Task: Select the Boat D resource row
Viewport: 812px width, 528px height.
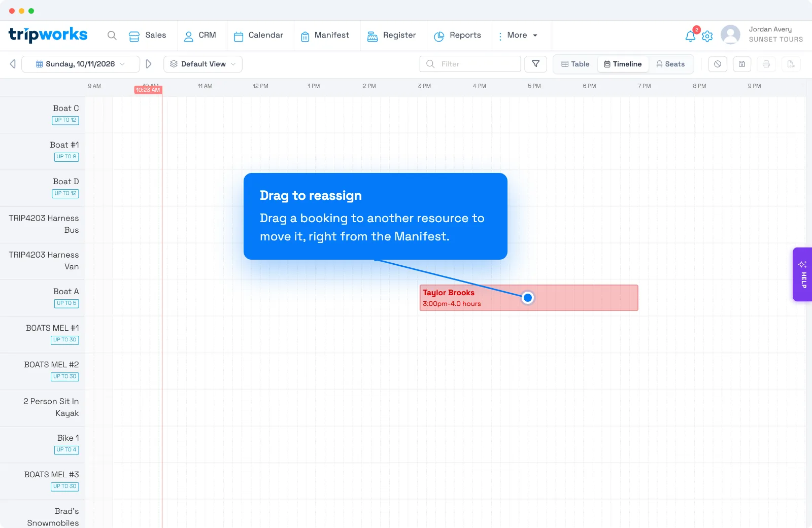Action: pos(43,188)
